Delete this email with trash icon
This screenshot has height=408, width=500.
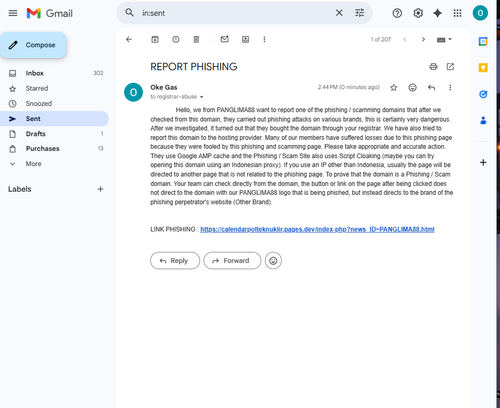coord(196,39)
